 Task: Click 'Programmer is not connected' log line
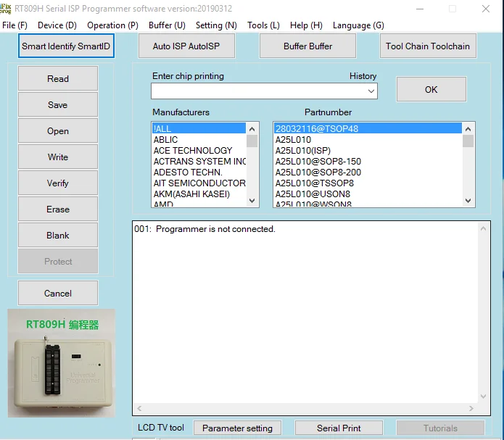(205, 229)
